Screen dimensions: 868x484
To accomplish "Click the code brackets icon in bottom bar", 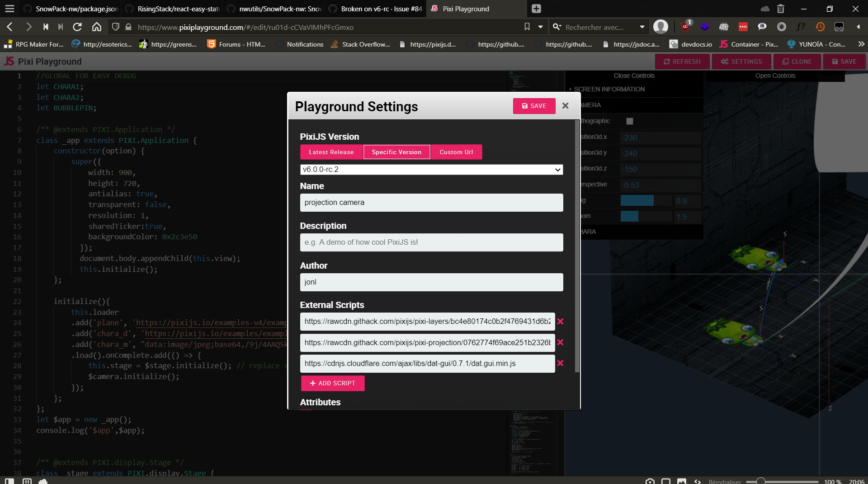I will coord(698,482).
